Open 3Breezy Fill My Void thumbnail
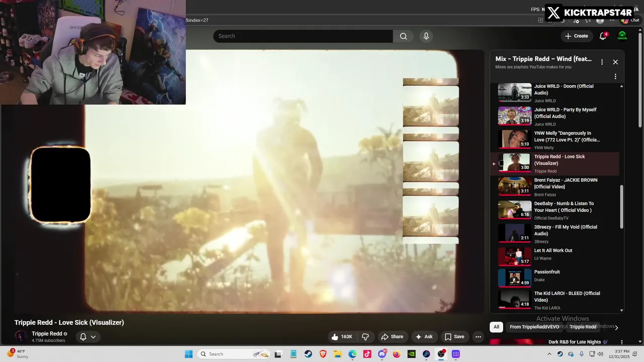 coord(515,233)
